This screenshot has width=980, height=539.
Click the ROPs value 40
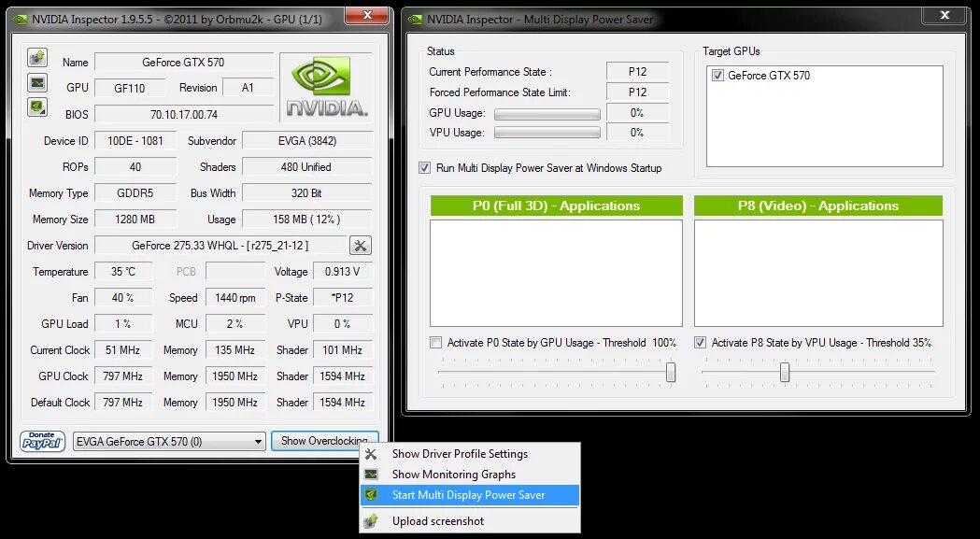tap(135, 167)
